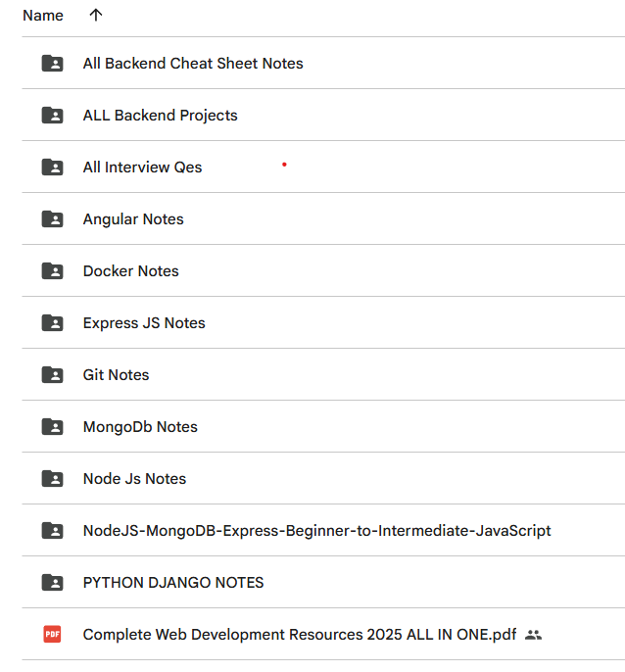Click the folder icon beside Docker Notes

click(x=52, y=270)
